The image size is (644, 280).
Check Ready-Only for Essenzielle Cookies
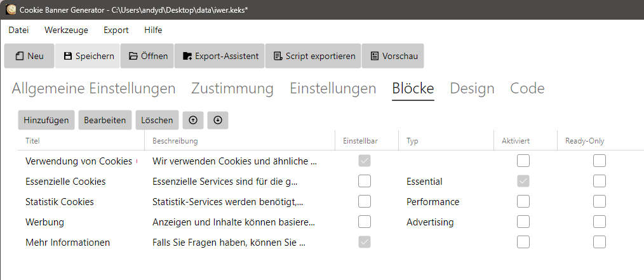pyautogui.click(x=600, y=181)
